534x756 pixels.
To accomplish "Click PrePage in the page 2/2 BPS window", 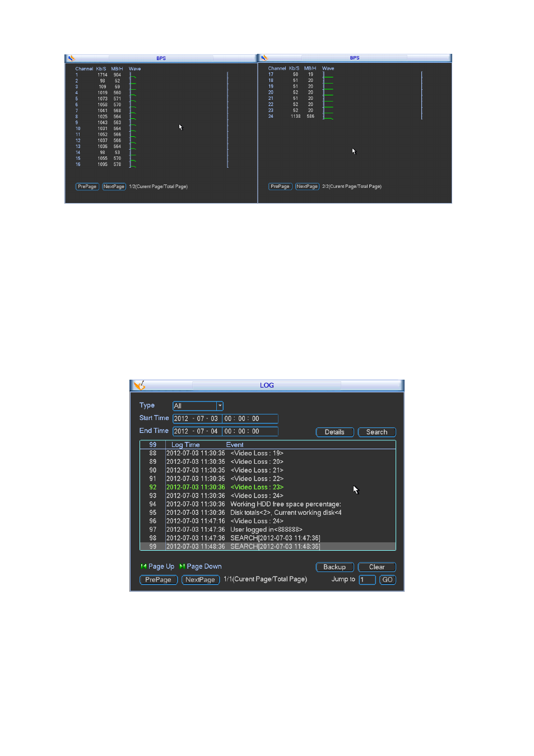I will click(280, 187).
